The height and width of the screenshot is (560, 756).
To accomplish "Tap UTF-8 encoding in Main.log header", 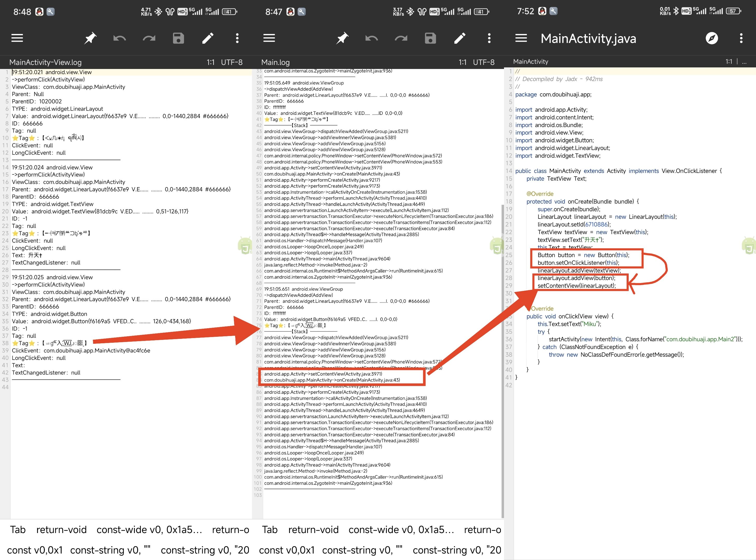I will (x=484, y=62).
